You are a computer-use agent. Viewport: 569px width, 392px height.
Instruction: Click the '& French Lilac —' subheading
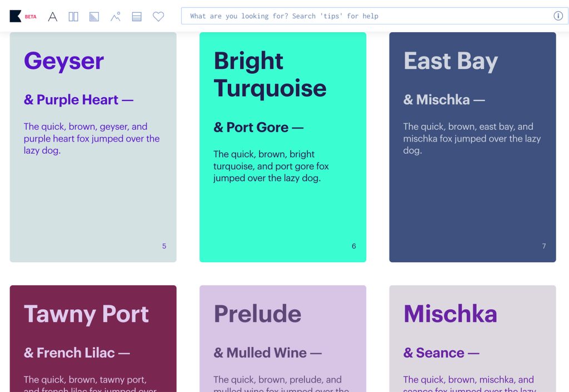77,353
